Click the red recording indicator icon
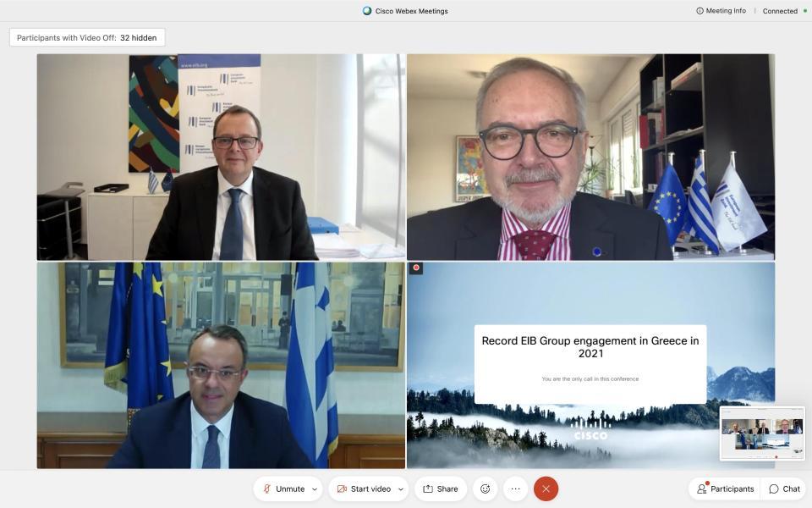The image size is (812, 508). coord(416,268)
